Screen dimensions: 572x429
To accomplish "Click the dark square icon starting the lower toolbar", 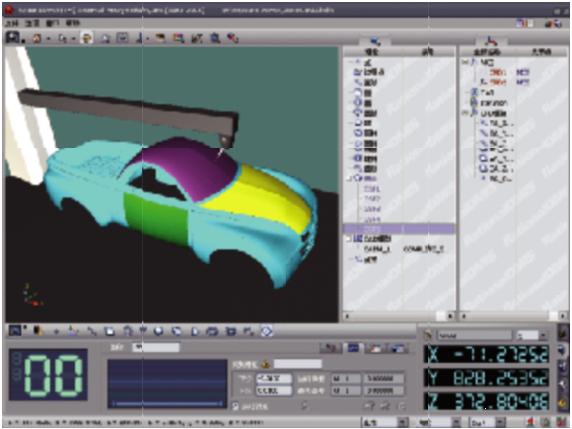I will point(15,331).
